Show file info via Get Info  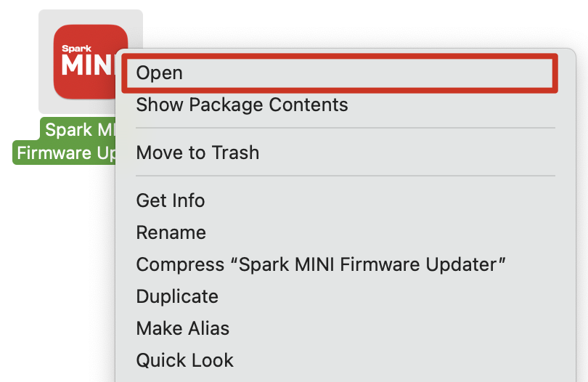(171, 200)
